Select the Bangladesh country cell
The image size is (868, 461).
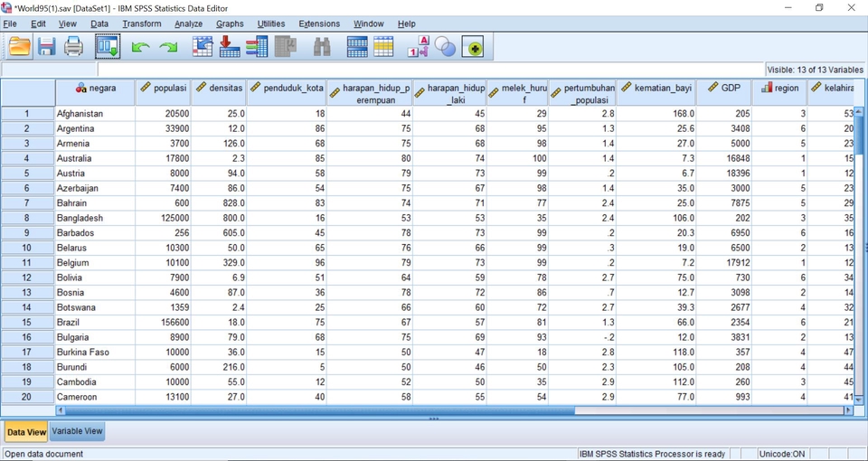click(95, 218)
